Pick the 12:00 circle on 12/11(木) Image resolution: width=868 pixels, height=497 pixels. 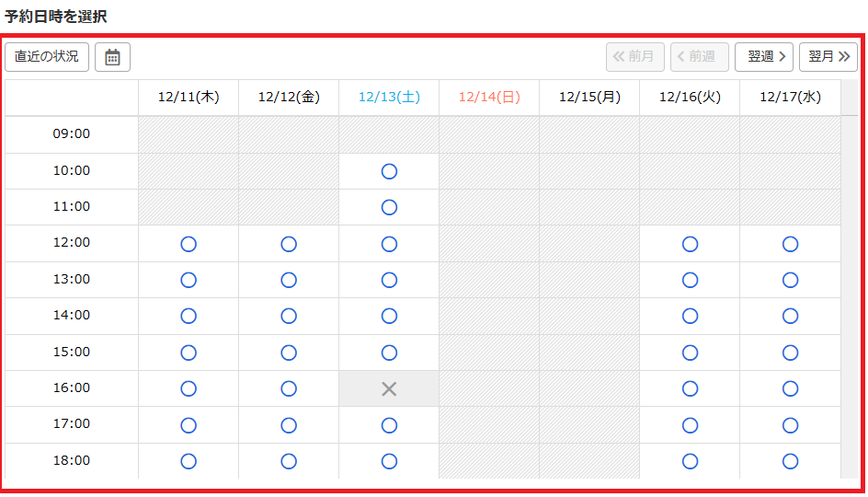pyautogui.click(x=188, y=244)
